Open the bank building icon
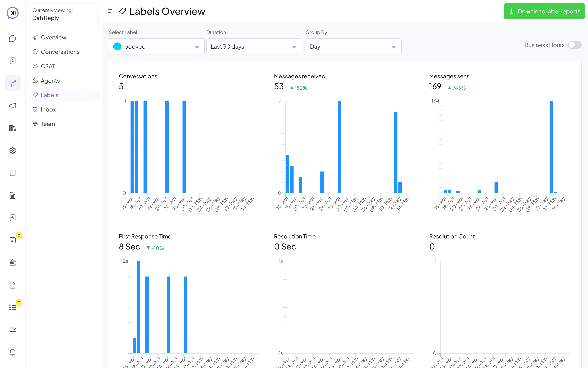 point(13,263)
